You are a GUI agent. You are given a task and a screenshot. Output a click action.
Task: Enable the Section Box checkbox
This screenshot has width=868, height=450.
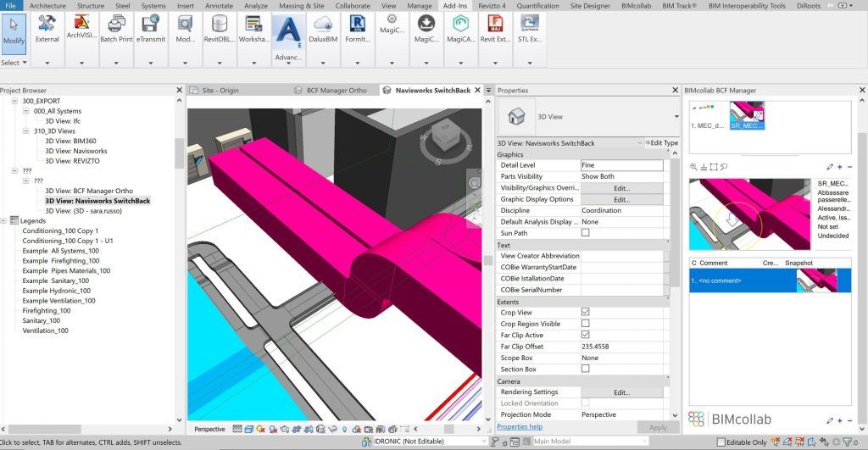tap(585, 369)
